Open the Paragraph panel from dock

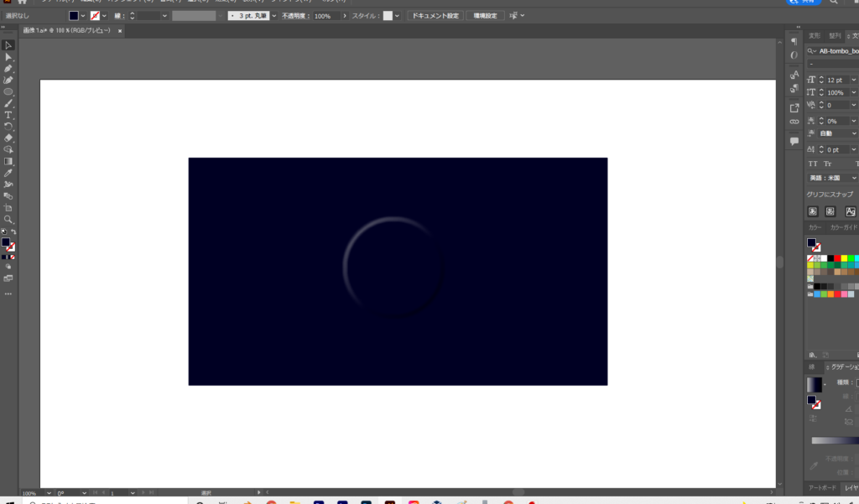[794, 42]
